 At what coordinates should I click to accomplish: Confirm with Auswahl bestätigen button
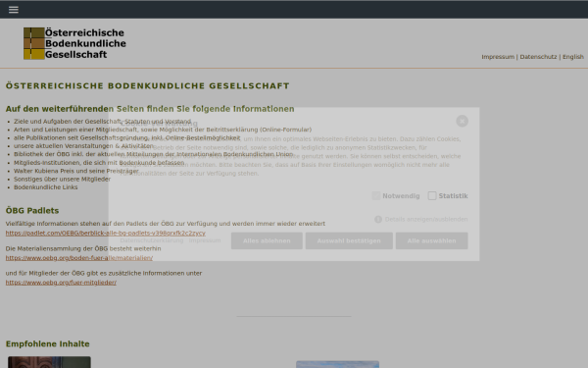pyautogui.click(x=349, y=240)
